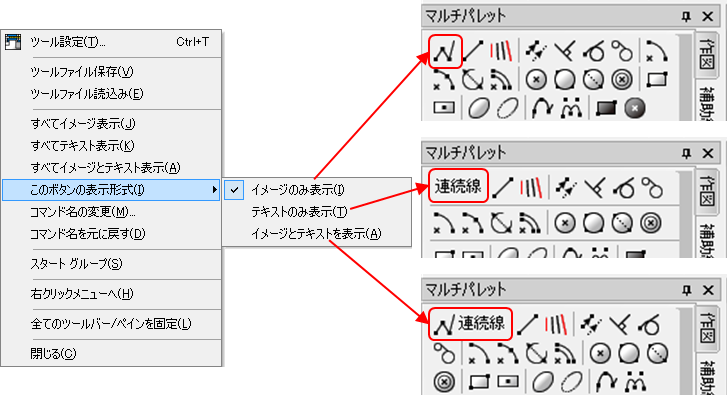
Task: Expand the このボタンの表示形式 submenu arrow
Action: point(214,190)
